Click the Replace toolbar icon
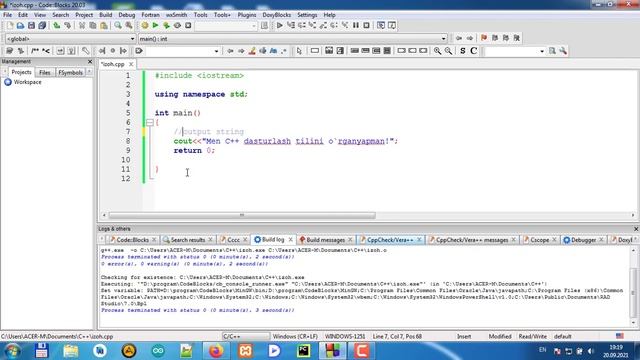 coord(129,25)
